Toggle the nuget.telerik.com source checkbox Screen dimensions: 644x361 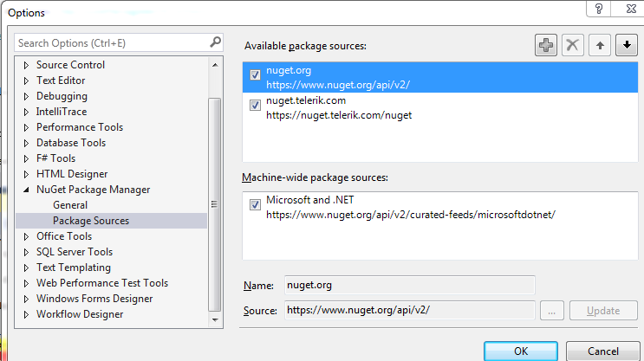tap(255, 106)
